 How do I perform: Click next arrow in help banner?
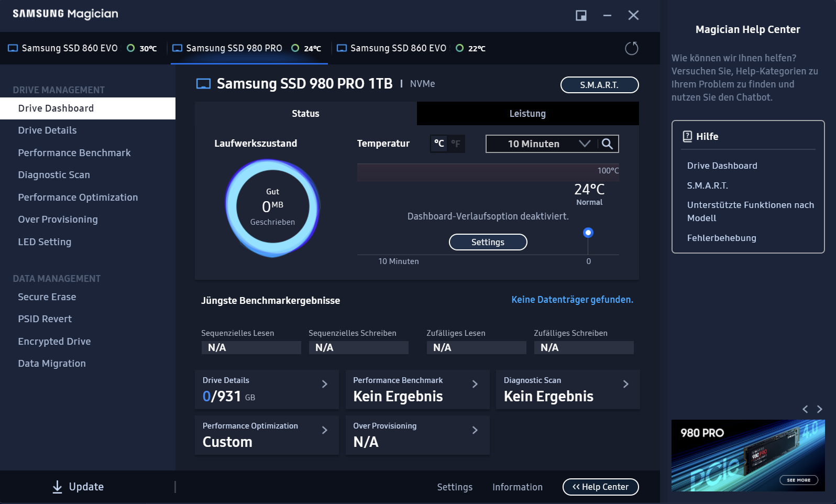point(820,409)
